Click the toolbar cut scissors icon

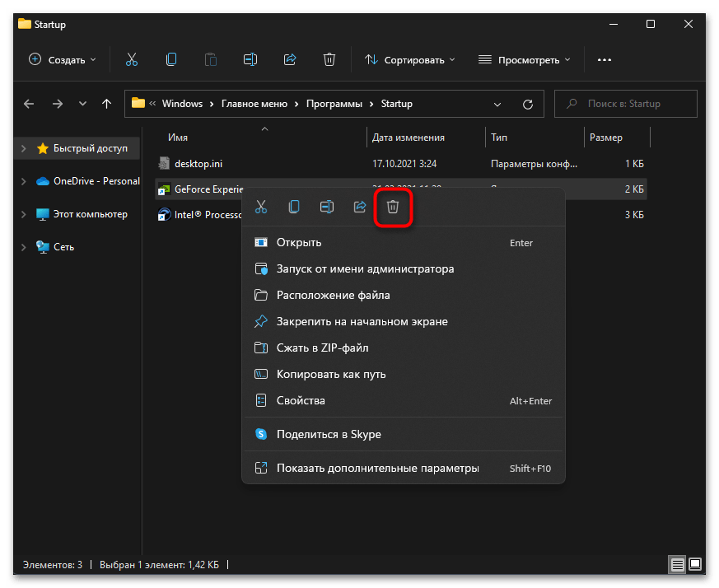(x=132, y=59)
